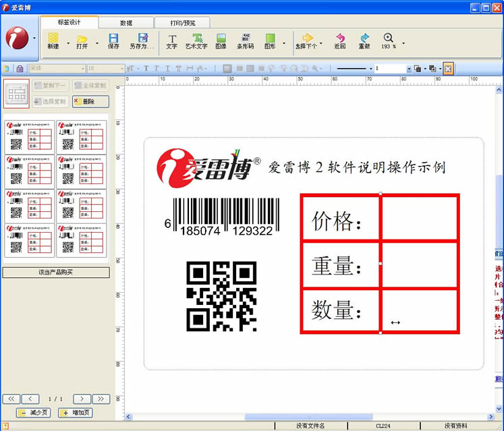
Task: Click the send-to-back layer order icon
Action: coord(432,68)
